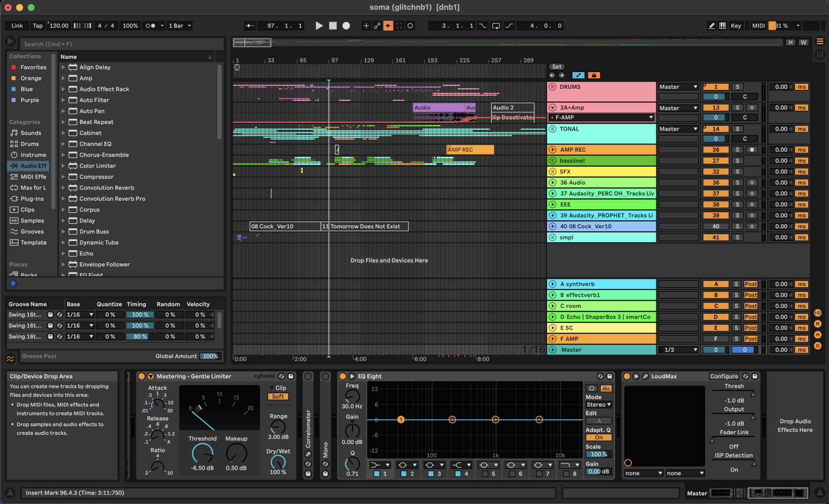The width and height of the screenshot is (829, 504).
Task: Toggle Key map mode button
Action: [736, 26]
